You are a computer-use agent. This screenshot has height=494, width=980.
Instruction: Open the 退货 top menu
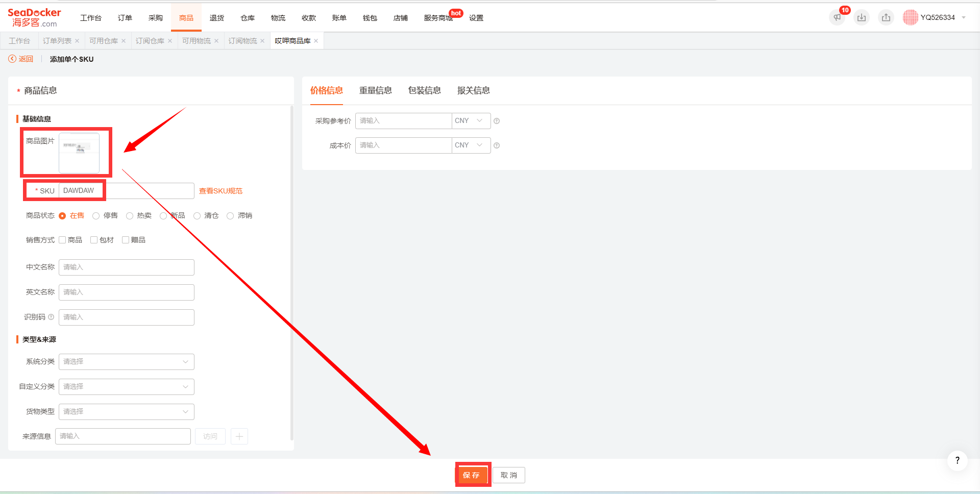click(x=217, y=18)
